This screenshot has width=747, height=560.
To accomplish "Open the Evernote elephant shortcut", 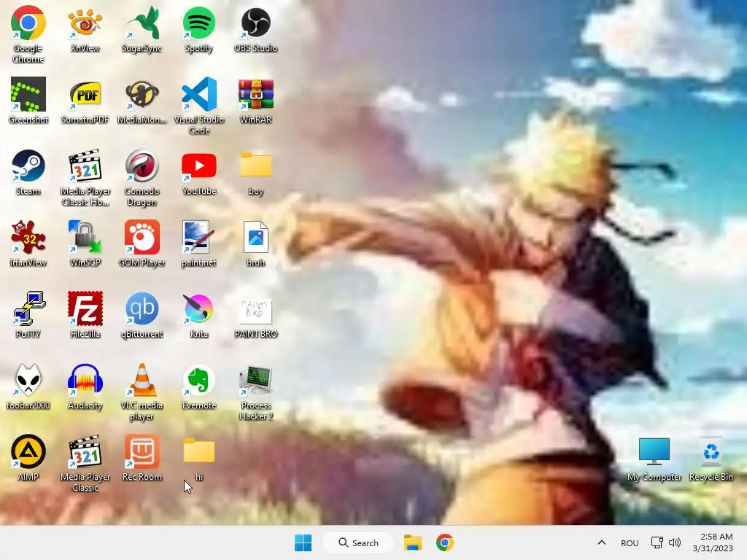I will (199, 380).
